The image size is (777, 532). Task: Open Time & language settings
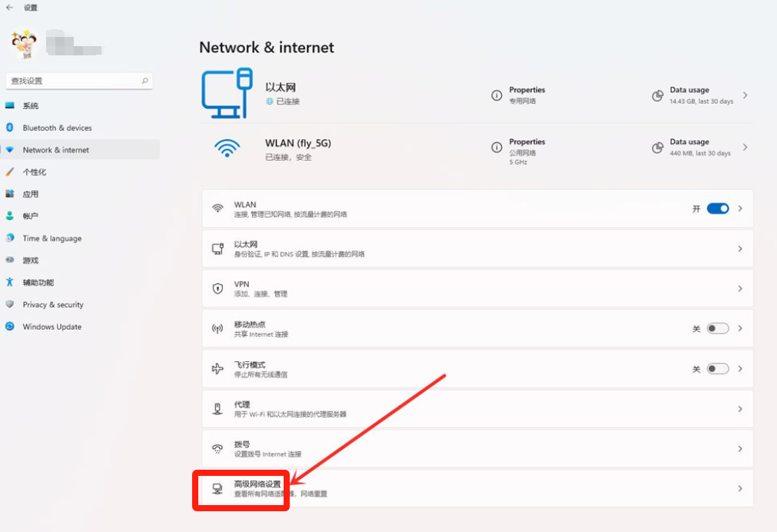pyautogui.click(x=80, y=238)
